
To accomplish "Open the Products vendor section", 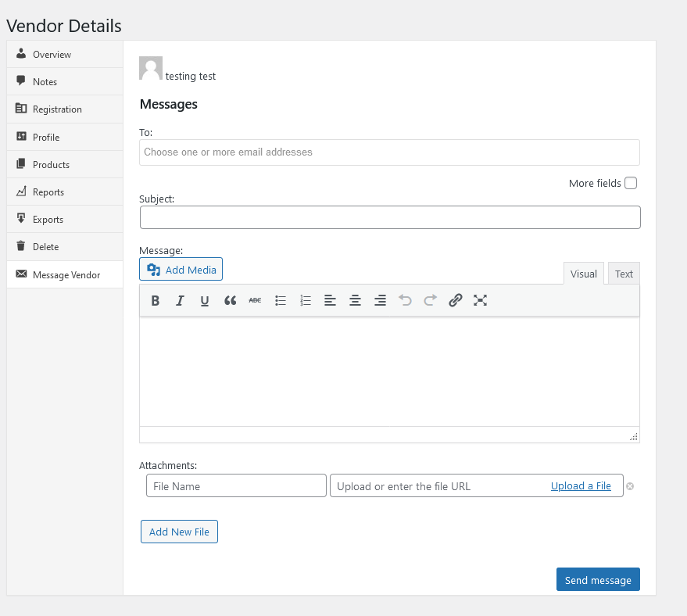I will click(51, 165).
